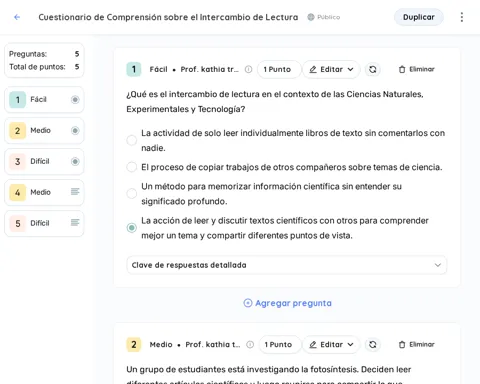Click 'Prof. kathia t...' author on question 2
The height and width of the screenshot is (384, 480).
click(213, 344)
